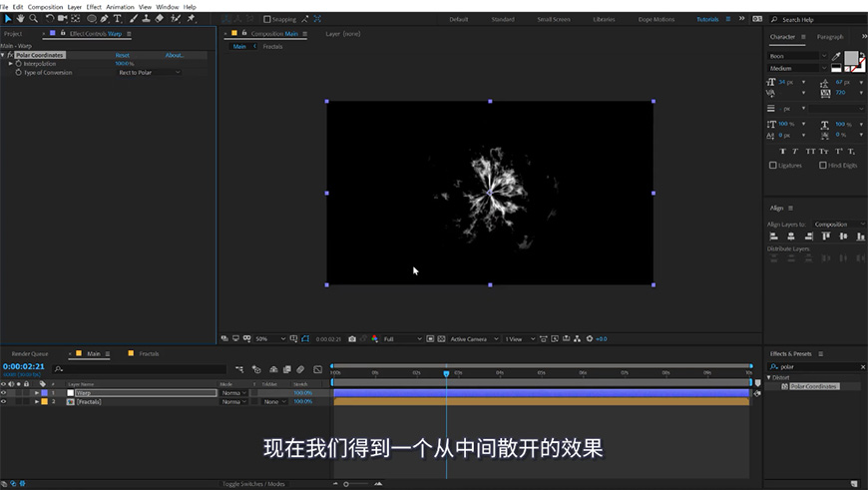Hide the Warp layer eye toggle
This screenshot has width=868, height=490.
(4, 392)
